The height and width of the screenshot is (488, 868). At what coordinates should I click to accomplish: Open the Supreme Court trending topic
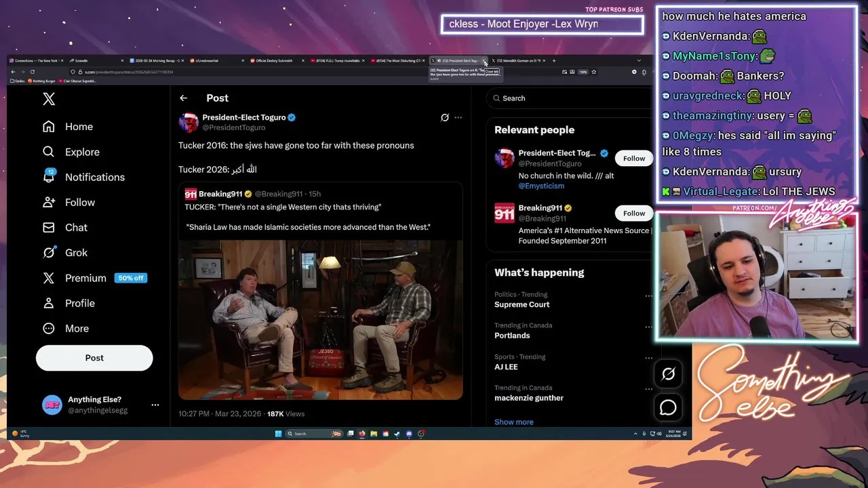521,305
